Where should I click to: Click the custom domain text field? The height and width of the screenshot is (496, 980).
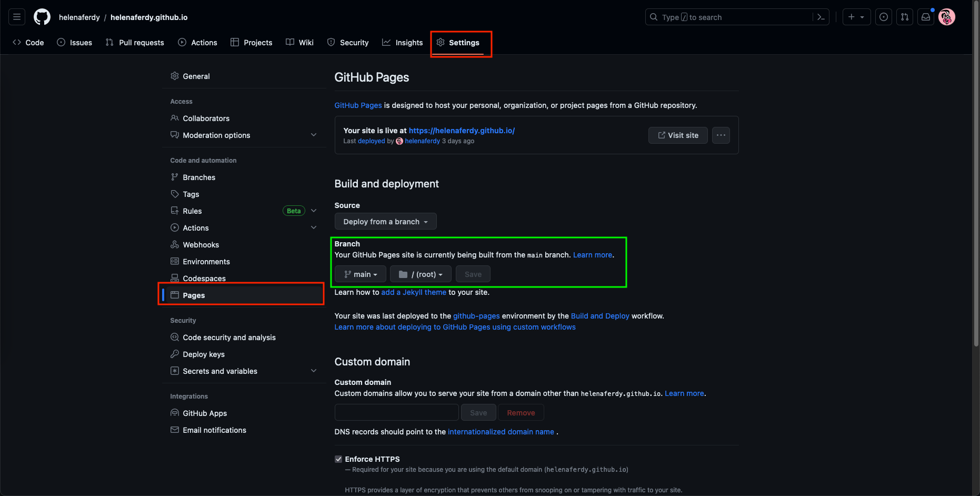[396, 412]
